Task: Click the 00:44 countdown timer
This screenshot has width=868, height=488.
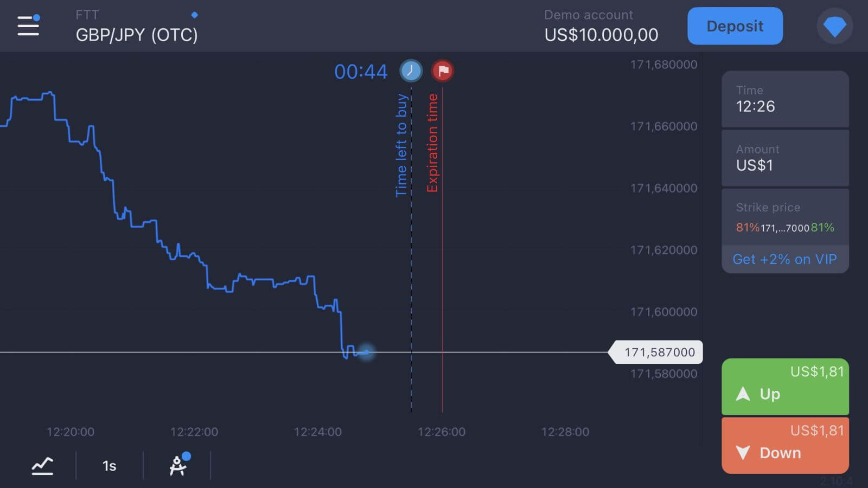Action: pos(361,71)
